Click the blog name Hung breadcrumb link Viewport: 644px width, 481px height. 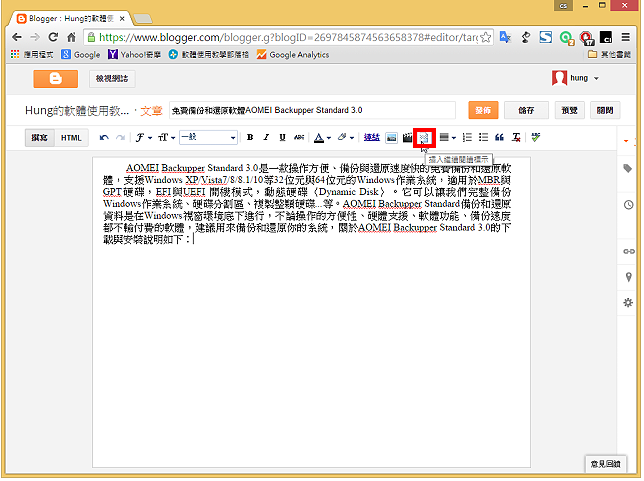(x=77, y=110)
